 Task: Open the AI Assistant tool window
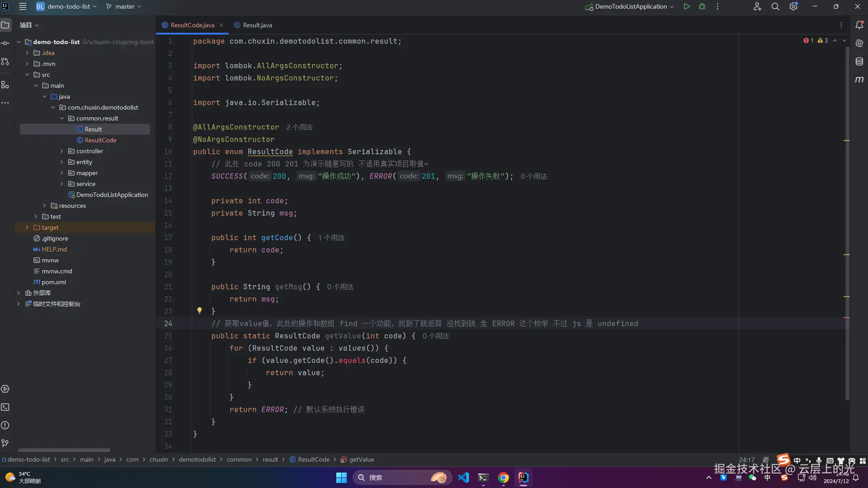(859, 43)
